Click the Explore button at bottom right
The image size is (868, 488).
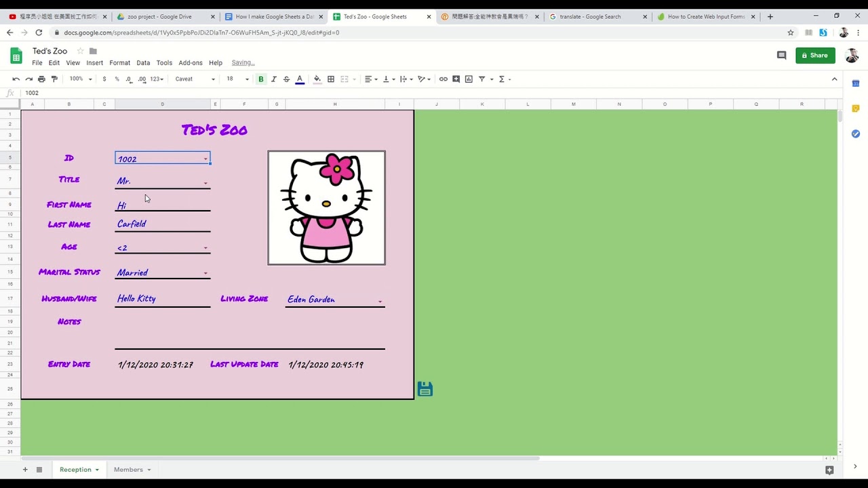pyautogui.click(x=829, y=470)
